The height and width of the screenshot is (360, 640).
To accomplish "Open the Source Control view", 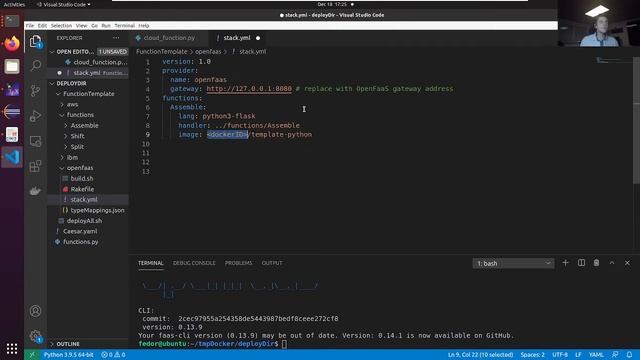I will [x=36, y=91].
